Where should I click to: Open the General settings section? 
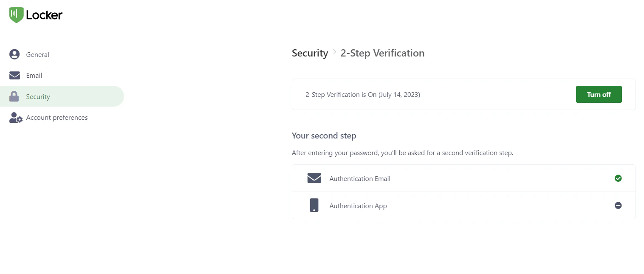coord(38,54)
